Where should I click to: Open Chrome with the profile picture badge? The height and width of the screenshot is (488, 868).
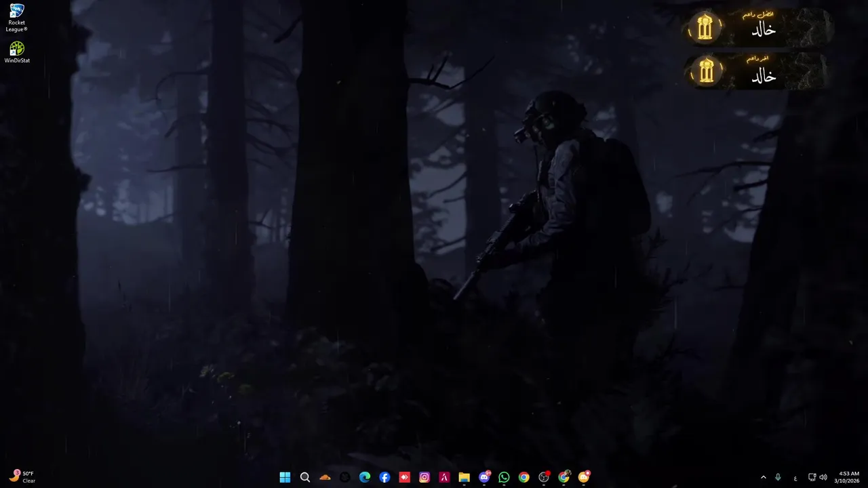(x=564, y=477)
